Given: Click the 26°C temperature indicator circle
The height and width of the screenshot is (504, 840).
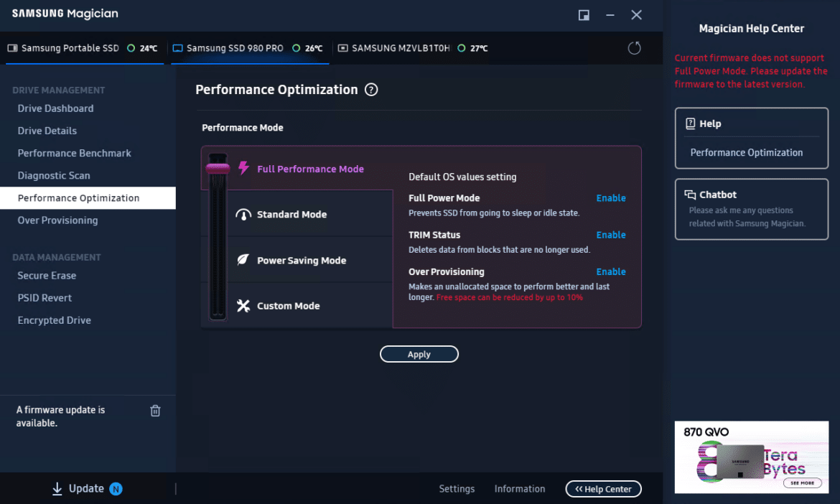Looking at the screenshot, I should pos(297,48).
